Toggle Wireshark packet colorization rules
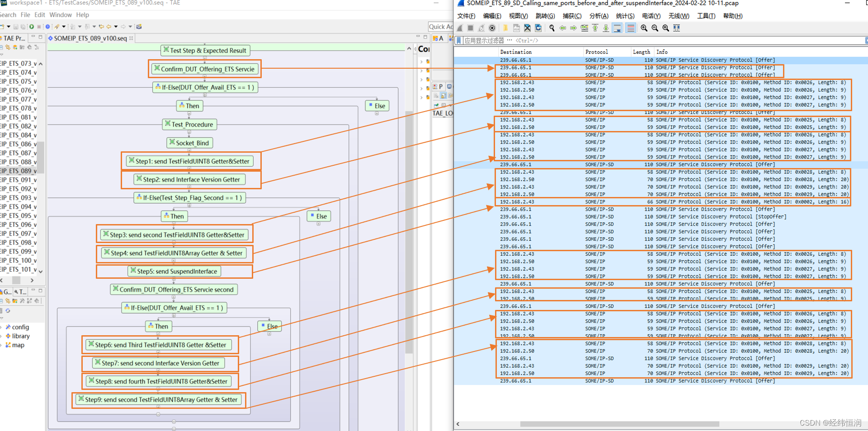Viewport: 868px width, 431px height. click(631, 28)
